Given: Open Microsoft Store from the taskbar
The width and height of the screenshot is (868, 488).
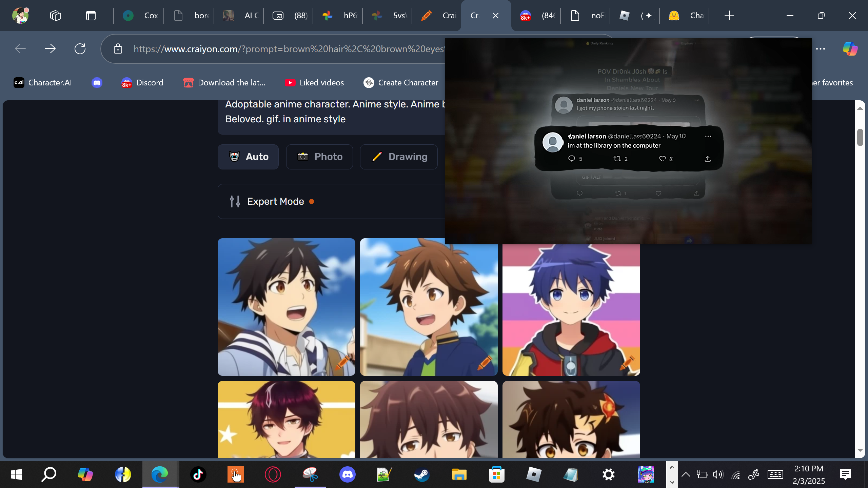Looking at the screenshot, I should (x=497, y=474).
